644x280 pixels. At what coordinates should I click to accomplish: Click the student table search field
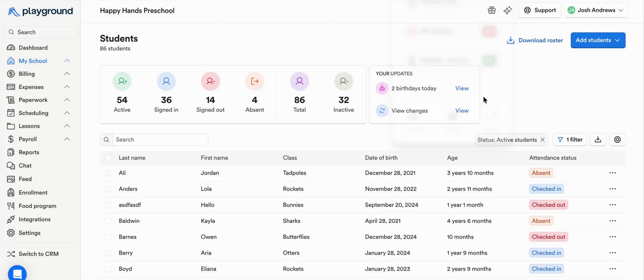(x=160, y=140)
